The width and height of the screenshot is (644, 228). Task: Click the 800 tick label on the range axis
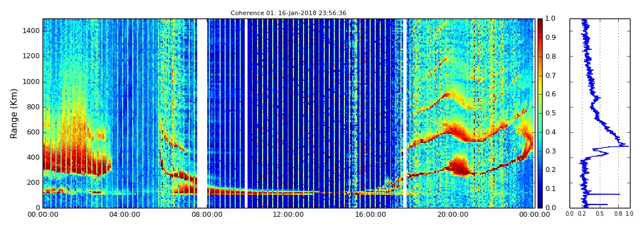coord(34,107)
